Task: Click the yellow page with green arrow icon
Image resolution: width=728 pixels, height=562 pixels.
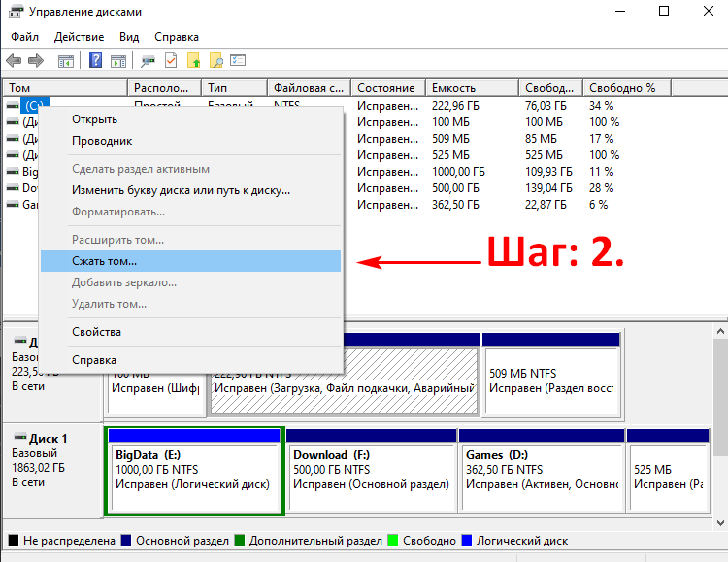Action: (193, 60)
